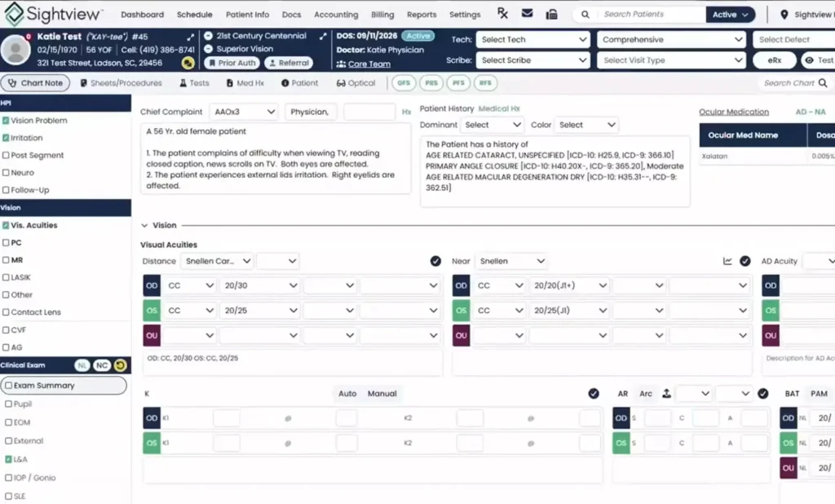Check the Post Segment checkbox
This screenshot has height=504, width=835.
pos(6,156)
